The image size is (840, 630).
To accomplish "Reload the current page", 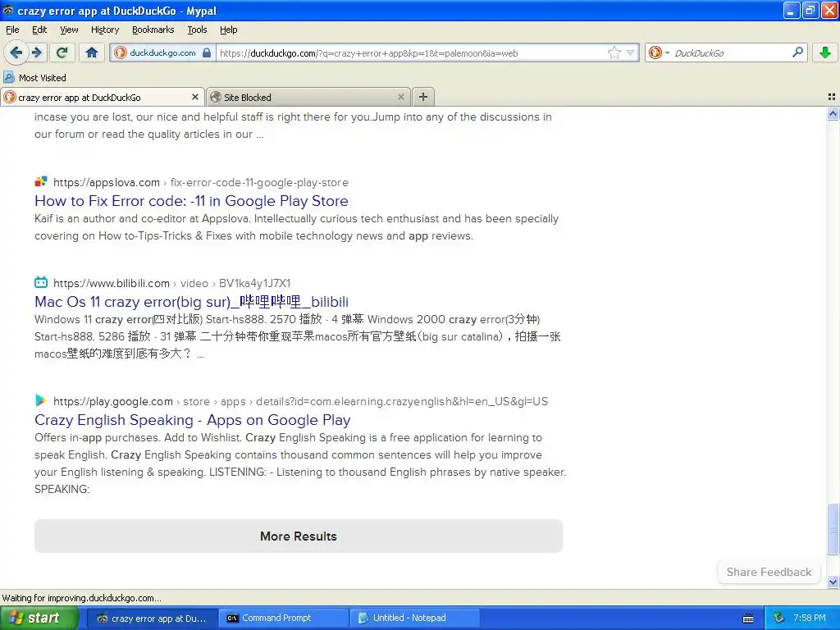I will (62, 52).
